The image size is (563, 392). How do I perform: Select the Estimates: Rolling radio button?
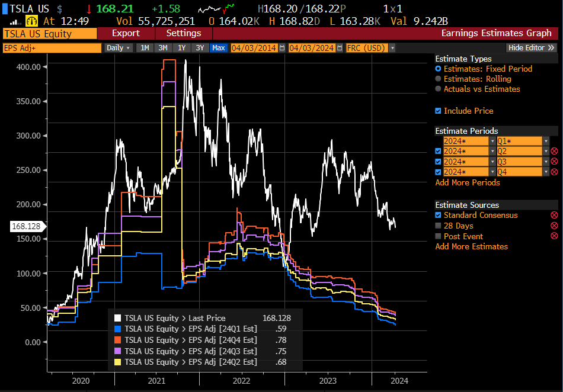coord(439,79)
